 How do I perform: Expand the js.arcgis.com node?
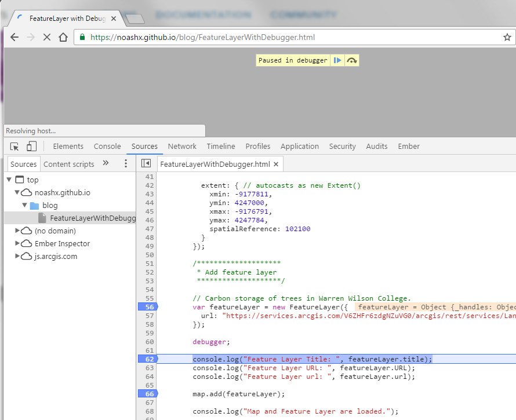[17, 256]
